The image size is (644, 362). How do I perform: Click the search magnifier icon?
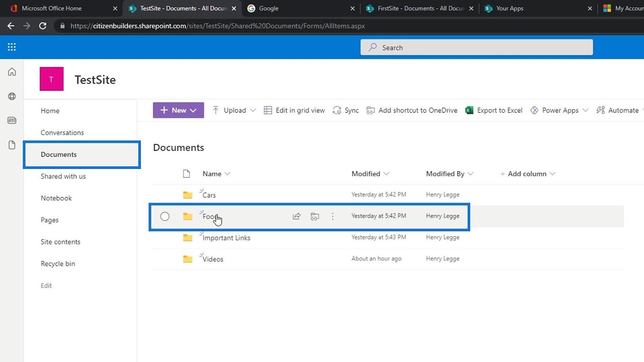(373, 47)
